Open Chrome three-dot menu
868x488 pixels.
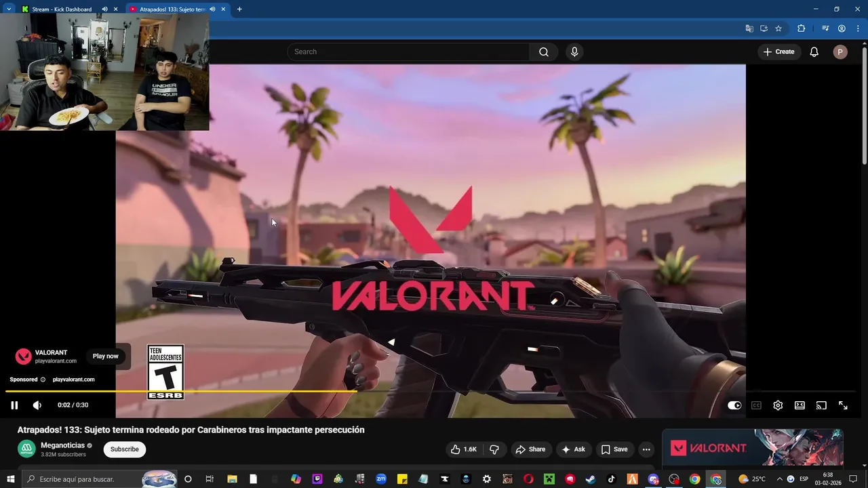(x=858, y=28)
